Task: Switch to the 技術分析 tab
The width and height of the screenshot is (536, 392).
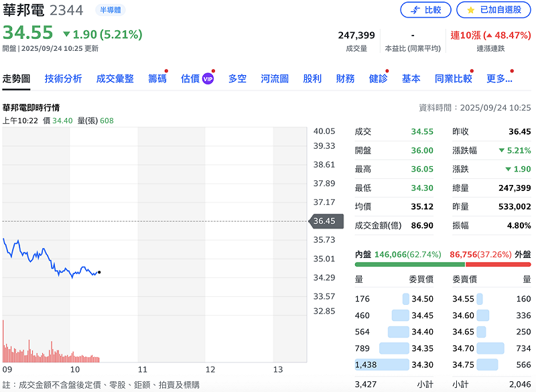Action: click(x=63, y=78)
